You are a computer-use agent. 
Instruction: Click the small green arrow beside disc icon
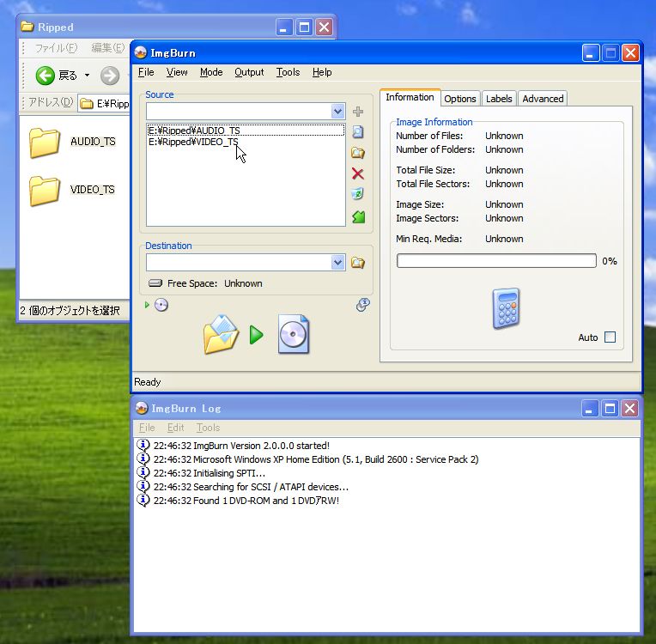point(147,305)
